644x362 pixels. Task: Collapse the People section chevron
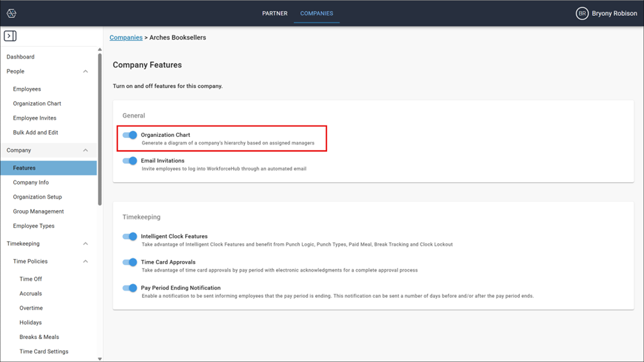pyautogui.click(x=85, y=71)
